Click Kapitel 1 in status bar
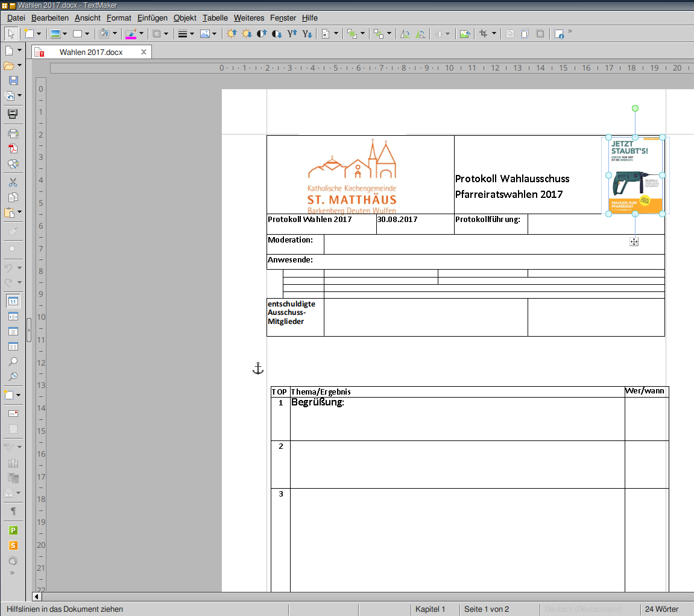This screenshot has height=616, width=694. (x=431, y=609)
